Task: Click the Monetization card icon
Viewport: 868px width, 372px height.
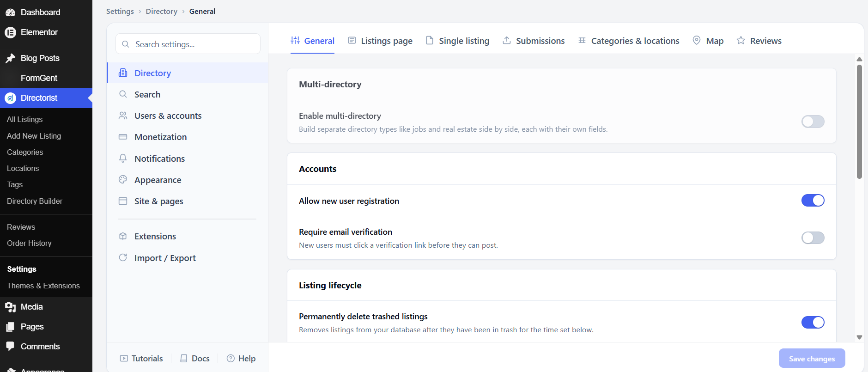Action: tap(123, 137)
